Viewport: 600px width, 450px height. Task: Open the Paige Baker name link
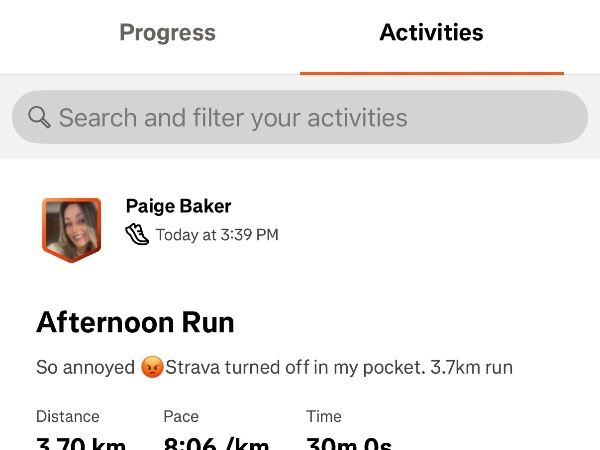[178, 206]
